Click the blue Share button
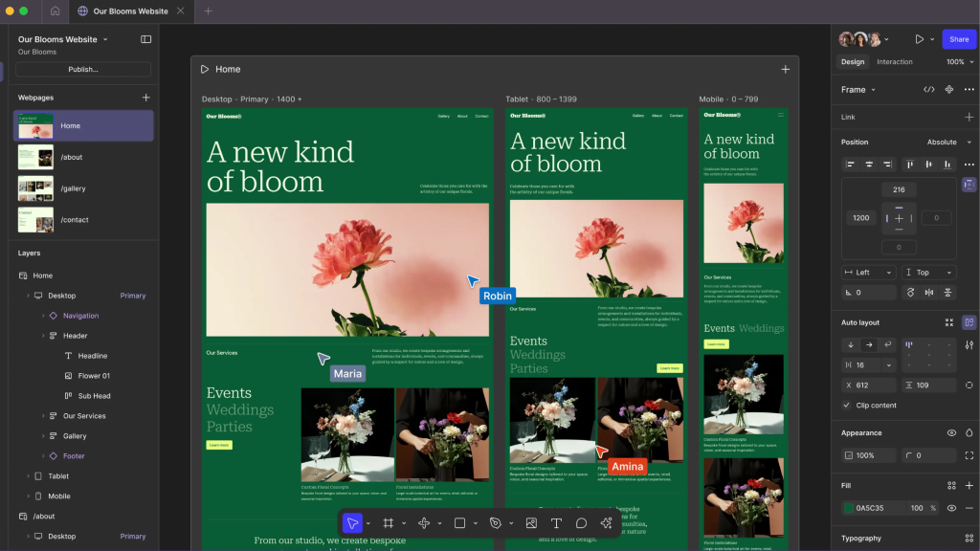Viewport: 980px width, 551px height. click(958, 39)
